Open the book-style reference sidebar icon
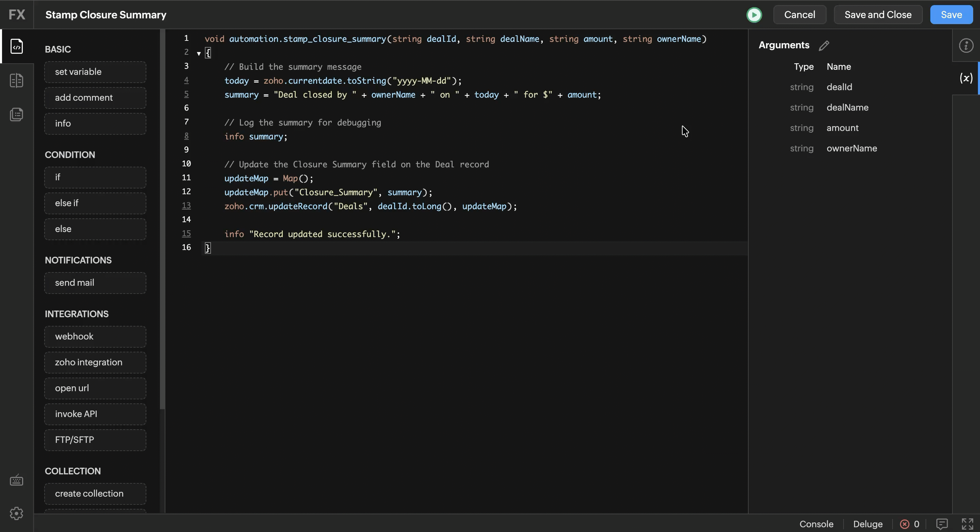 (16, 81)
